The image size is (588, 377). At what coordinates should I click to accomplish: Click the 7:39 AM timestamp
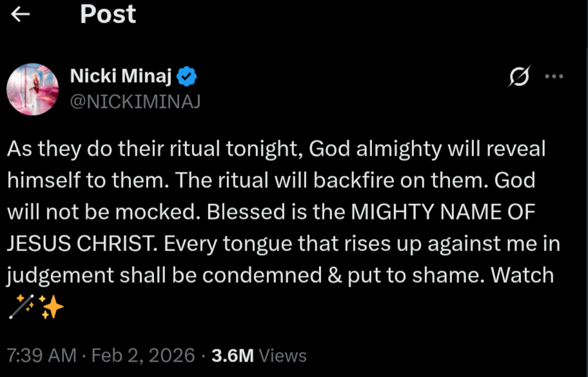(41, 355)
